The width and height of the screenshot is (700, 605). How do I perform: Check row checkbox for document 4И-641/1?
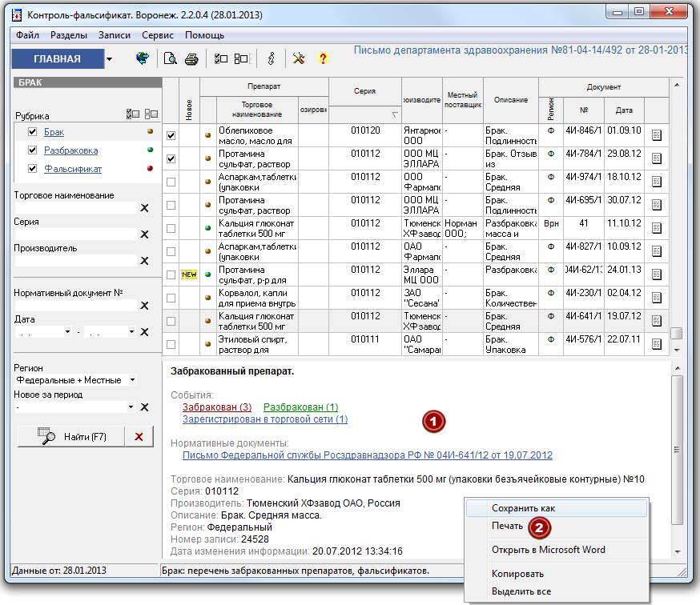tap(171, 321)
